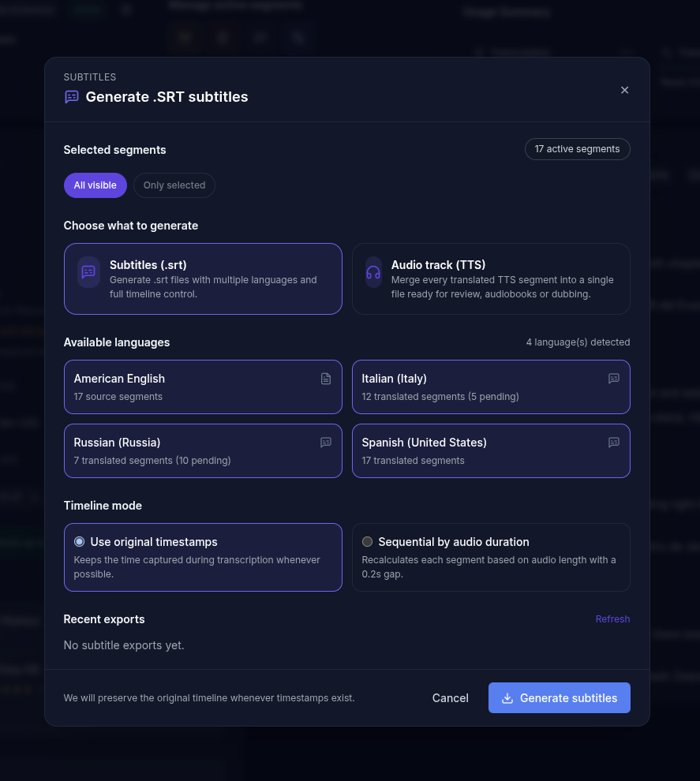Click the headphones Audio track icon
The width and height of the screenshot is (700, 781).
[x=373, y=272]
